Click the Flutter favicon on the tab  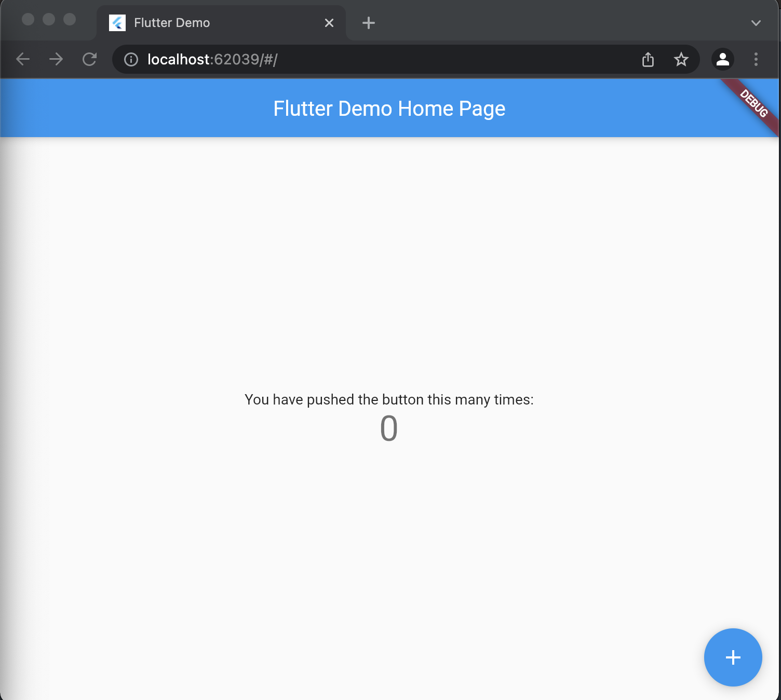point(118,22)
